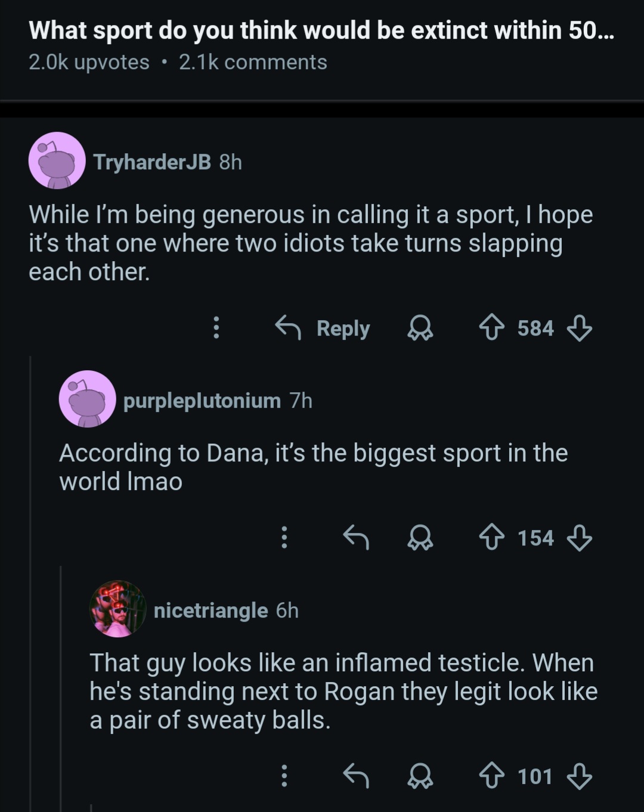This screenshot has height=812, width=644.
Task: Open three-dot menu on nicetriangle's comment
Action: [x=284, y=777]
